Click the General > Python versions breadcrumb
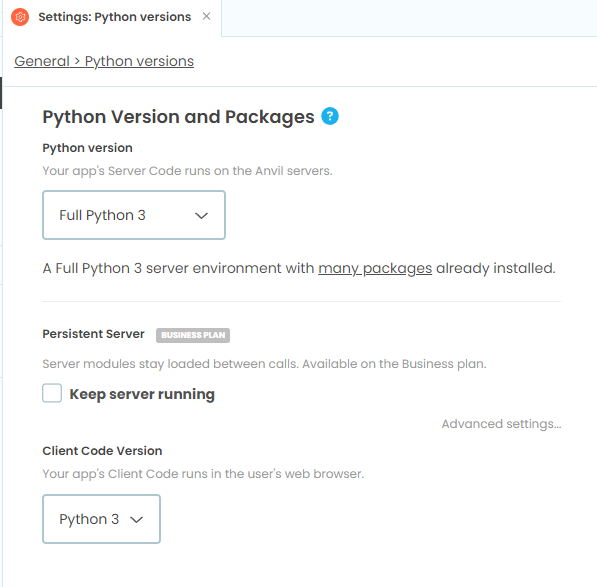 pyautogui.click(x=104, y=61)
